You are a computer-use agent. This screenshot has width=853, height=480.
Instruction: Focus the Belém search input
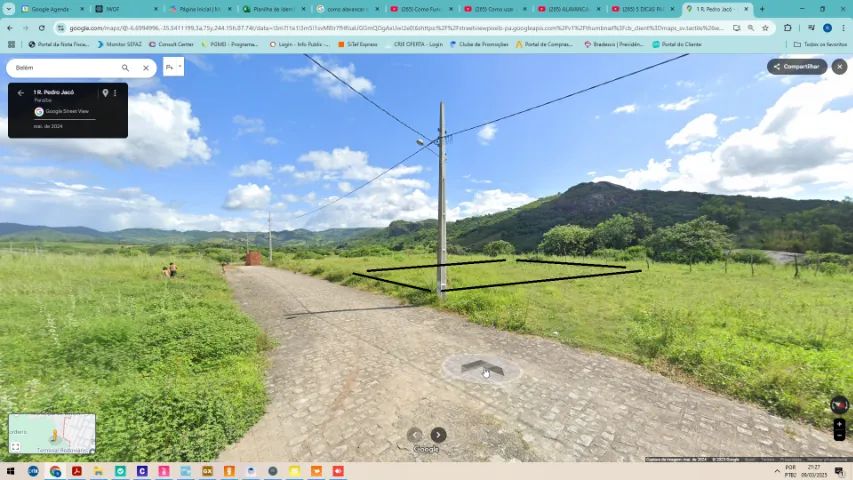pos(65,68)
